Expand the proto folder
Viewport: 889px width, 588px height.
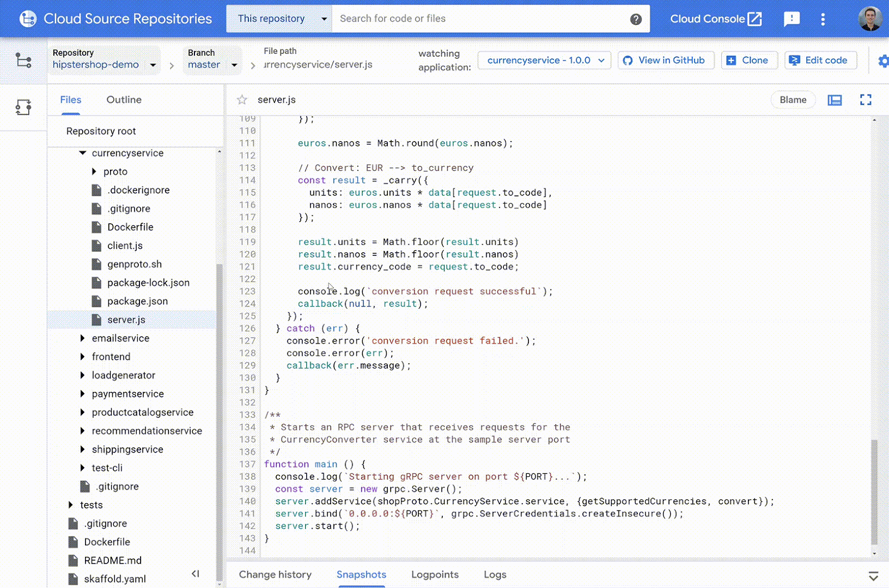click(x=94, y=172)
